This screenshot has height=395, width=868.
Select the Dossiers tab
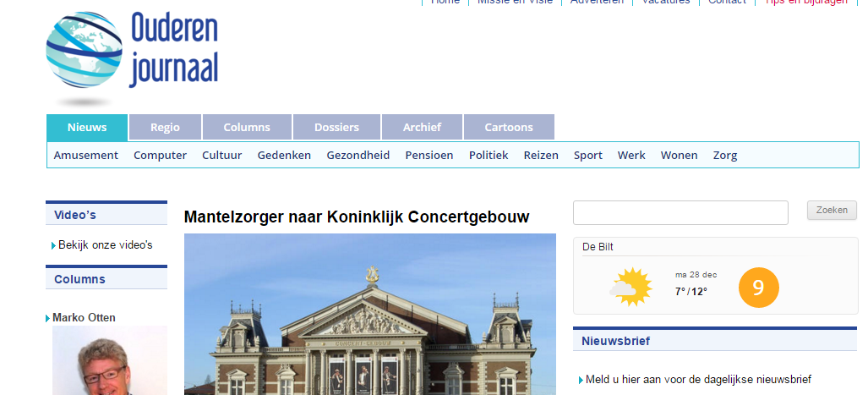click(336, 128)
